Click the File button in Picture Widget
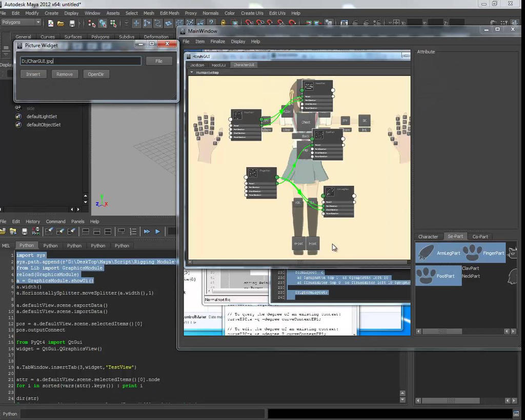The width and height of the screenshot is (525, 420). (159, 61)
